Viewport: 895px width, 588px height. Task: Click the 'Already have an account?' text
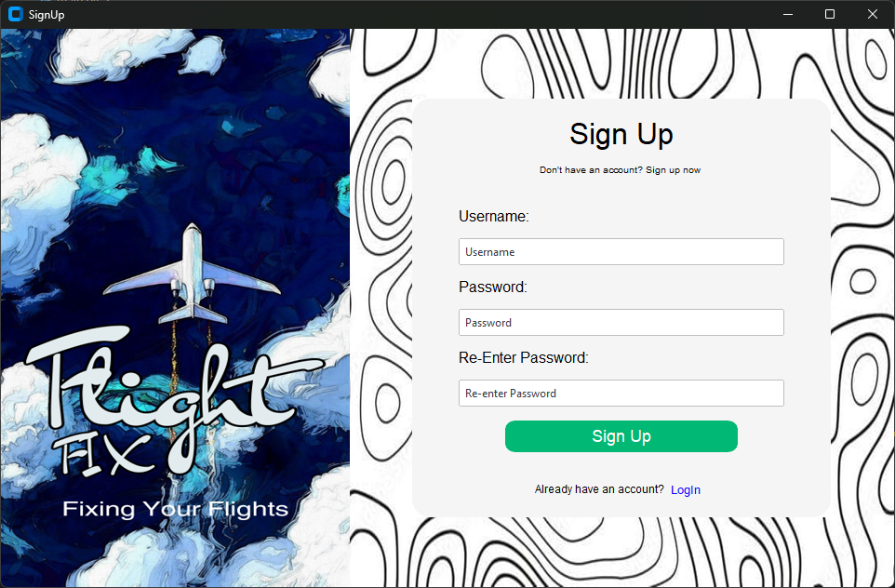[x=599, y=489]
